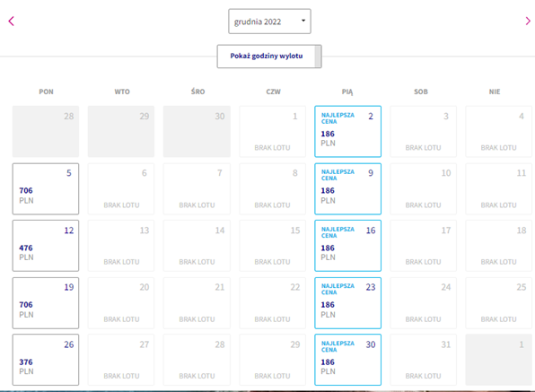Click greyed-out November 28 cell
Image resolution: width=535 pixels, height=392 pixels.
(46, 132)
